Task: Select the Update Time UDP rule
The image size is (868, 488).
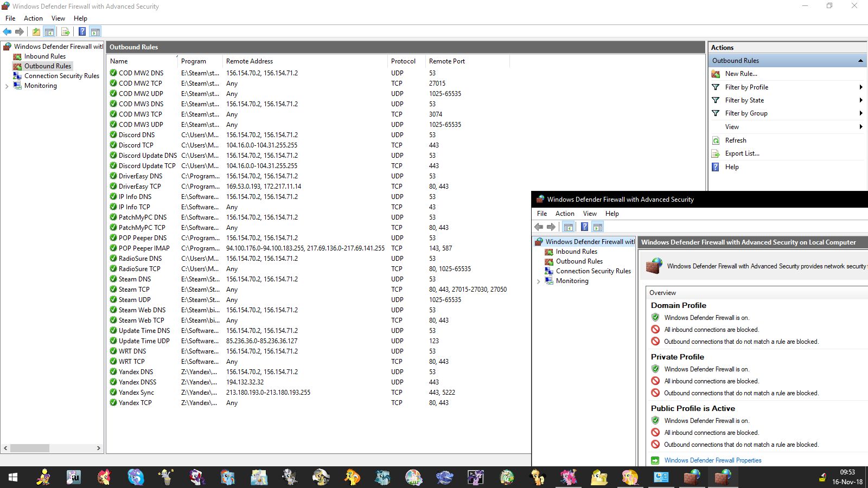Action: (309, 341)
